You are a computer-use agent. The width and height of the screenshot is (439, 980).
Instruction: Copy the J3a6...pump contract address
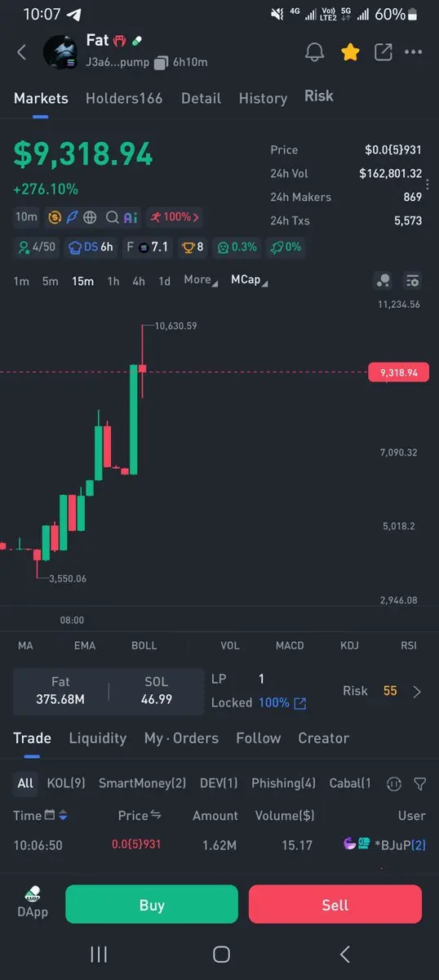coord(161,62)
